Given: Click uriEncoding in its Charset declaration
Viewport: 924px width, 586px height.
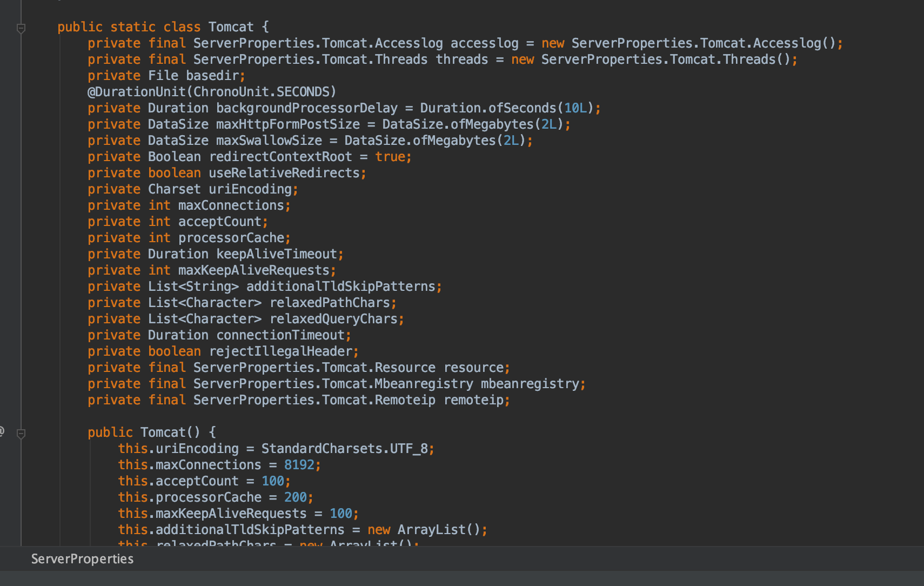Looking at the screenshot, I should tap(250, 189).
